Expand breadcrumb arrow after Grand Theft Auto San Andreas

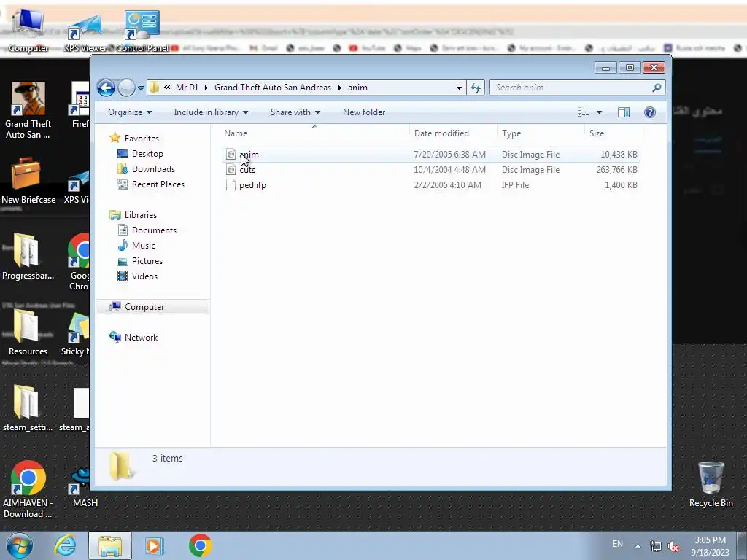340,87
